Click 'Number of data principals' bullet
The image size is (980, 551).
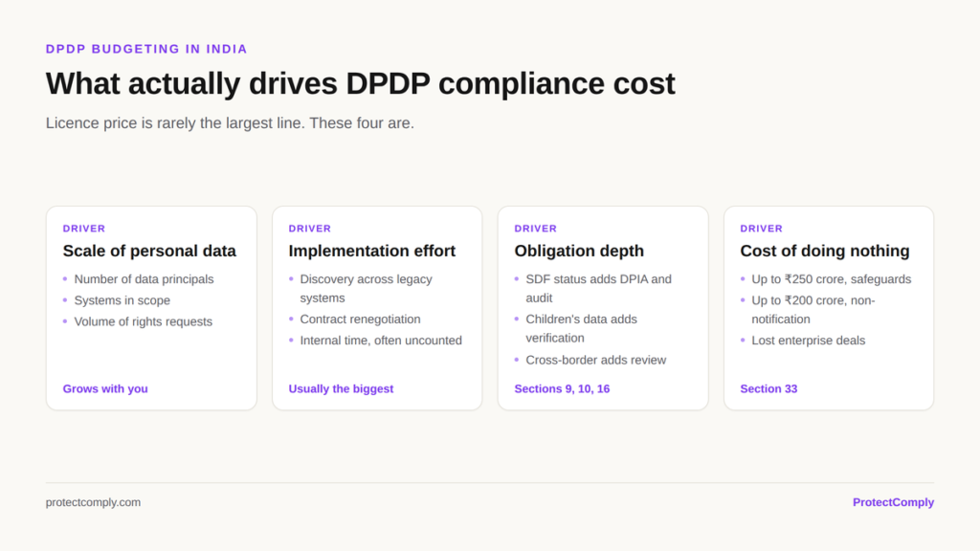click(144, 279)
